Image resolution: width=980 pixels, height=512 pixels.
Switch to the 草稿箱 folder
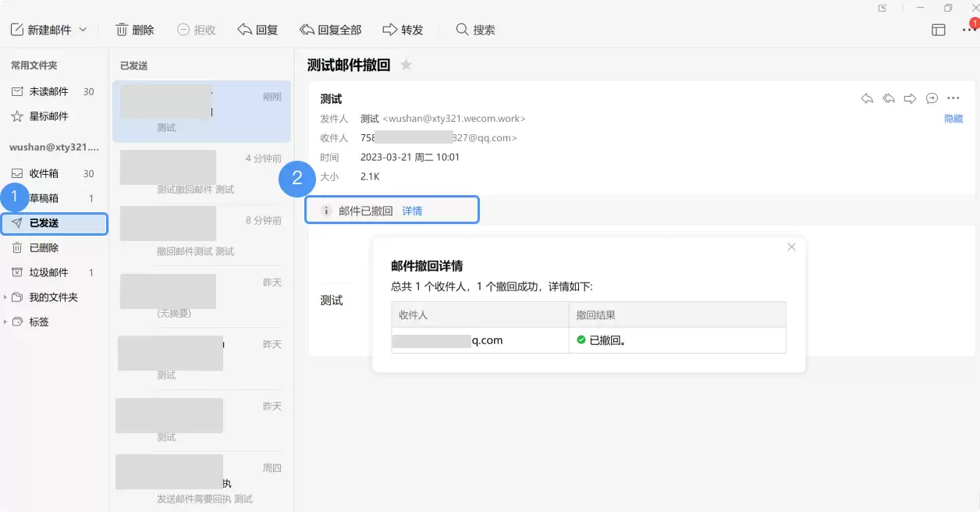pyautogui.click(x=44, y=197)
